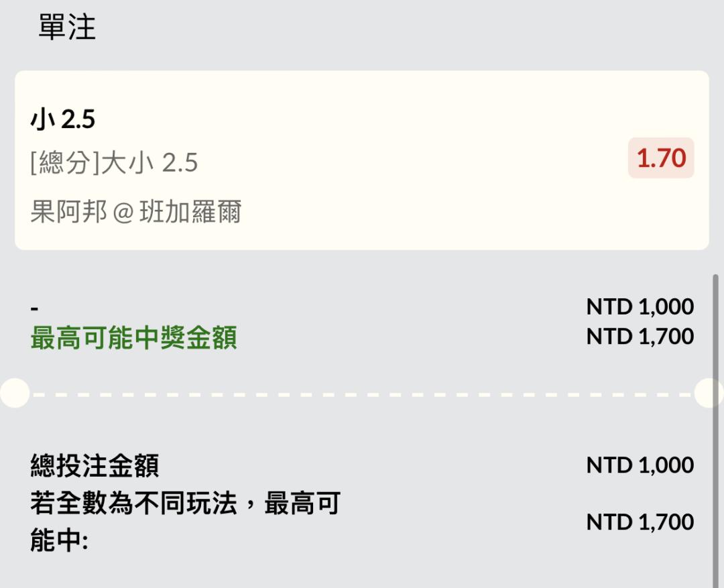This screenshot has height=588, width=724.
Task: Select the NTD 1,700 value beside the green label
Action: tap(640, 337)
